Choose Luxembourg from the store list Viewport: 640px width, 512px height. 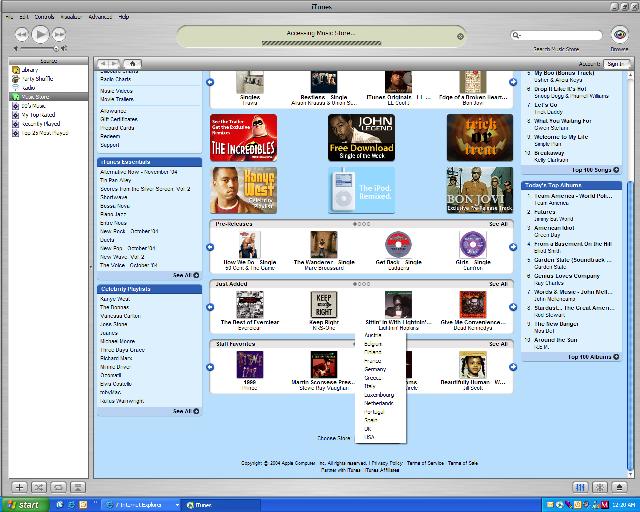click(379, 395)
